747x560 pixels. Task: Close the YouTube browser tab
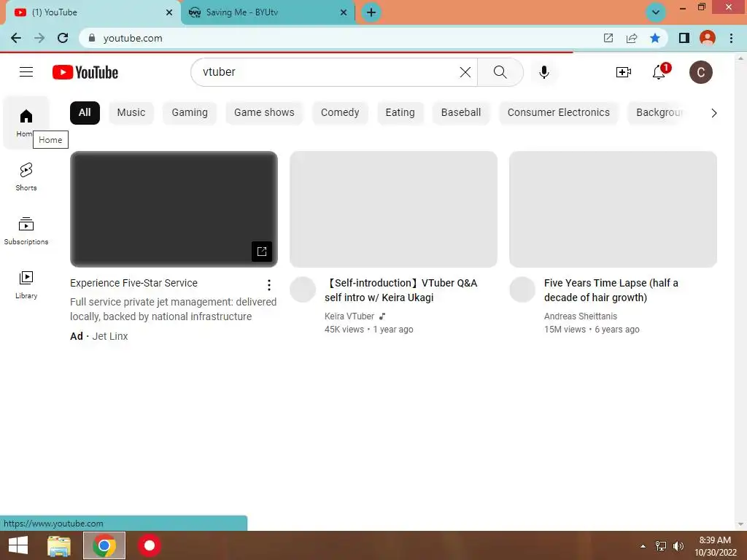(169, 12)
